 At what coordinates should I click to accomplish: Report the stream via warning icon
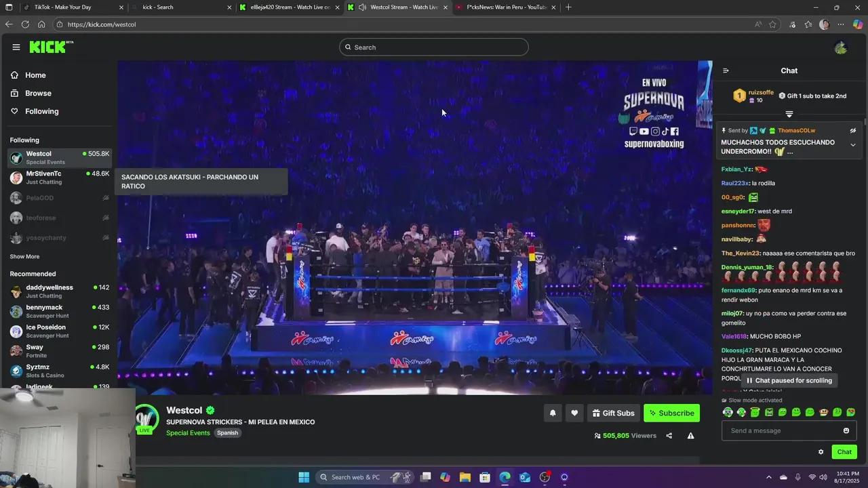pos(690,436)
